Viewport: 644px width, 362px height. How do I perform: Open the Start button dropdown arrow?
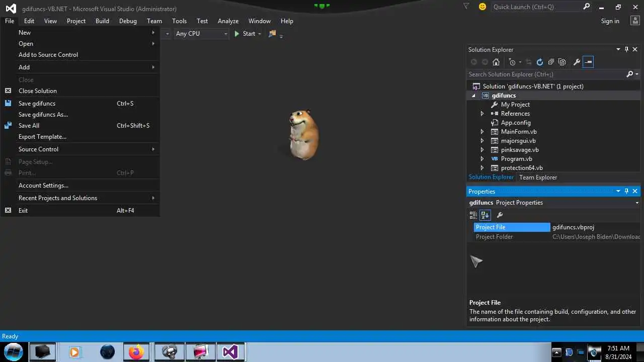coord(260,34)
